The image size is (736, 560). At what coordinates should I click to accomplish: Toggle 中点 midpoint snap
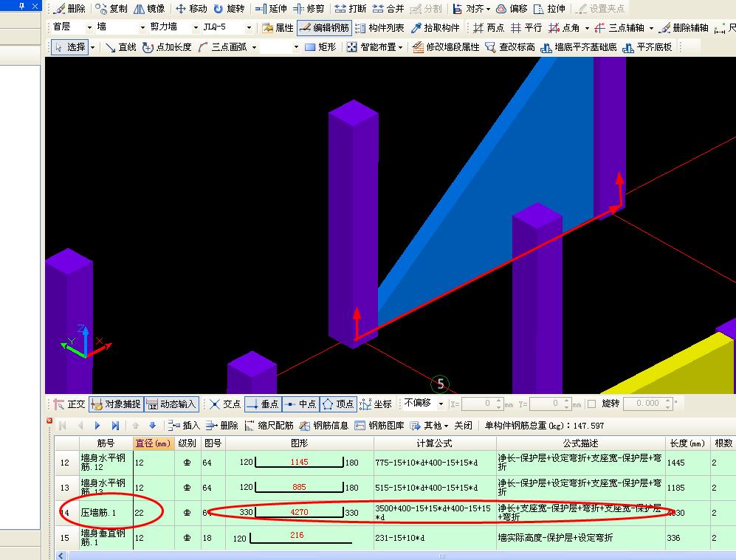[301, 404]
